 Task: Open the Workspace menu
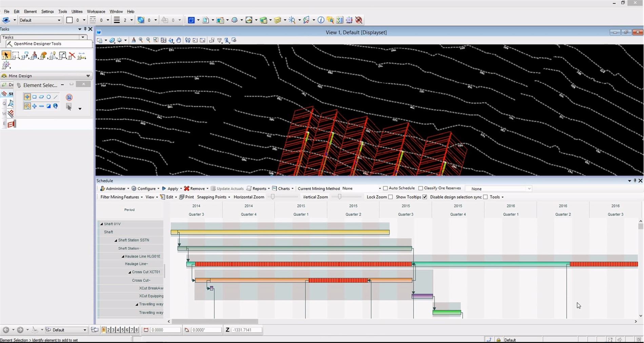[x=96, y=12]
